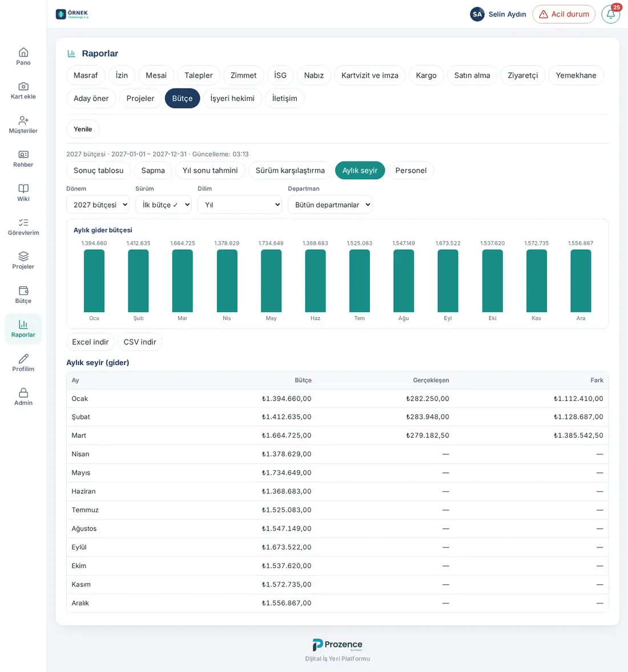Click the Acil durum button
This screenshot has height=672, width=628.
(563, 14)
